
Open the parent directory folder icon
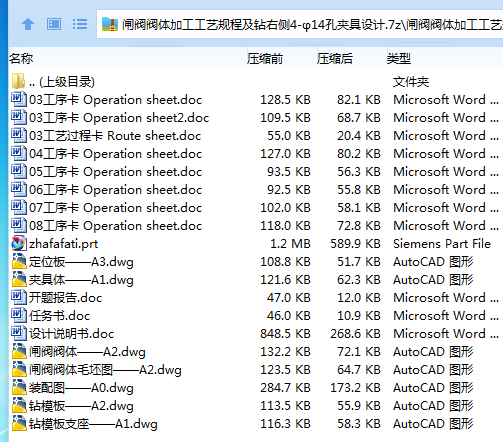[19, 82]
